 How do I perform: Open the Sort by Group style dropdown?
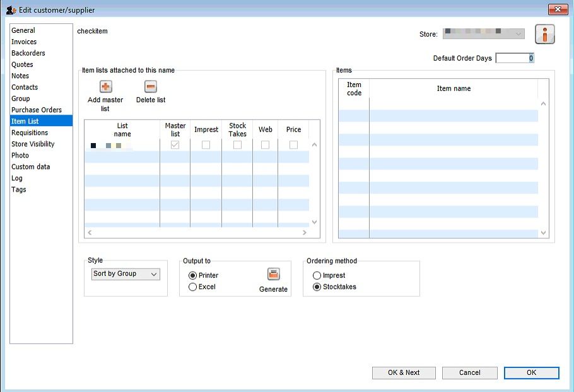pos(126,274)
